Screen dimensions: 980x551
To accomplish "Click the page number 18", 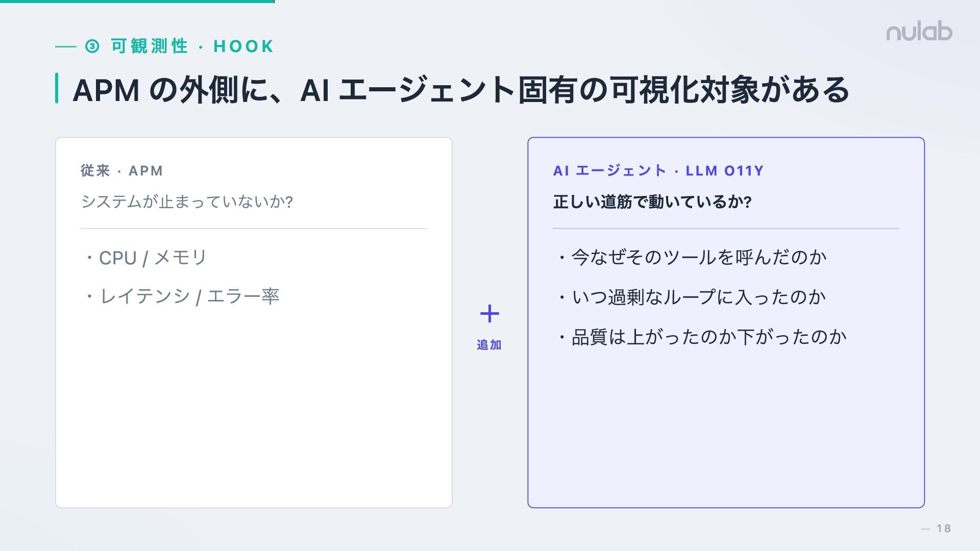I will pyautogui.click(x=943, y=529).
